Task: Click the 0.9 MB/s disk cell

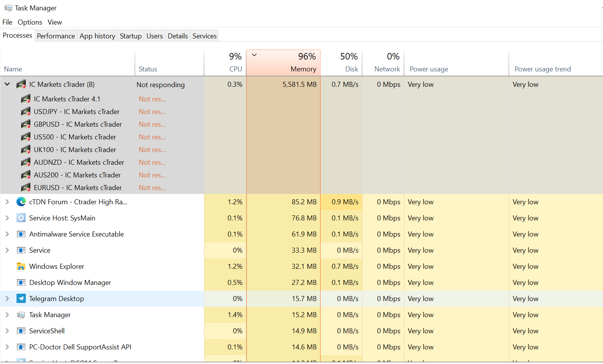Action: (341, 202)
